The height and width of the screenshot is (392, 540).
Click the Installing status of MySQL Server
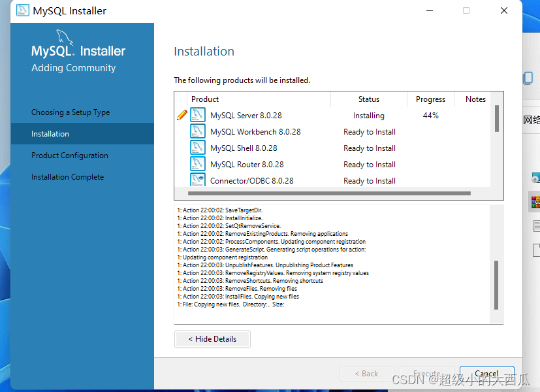(x=369, y=116)
